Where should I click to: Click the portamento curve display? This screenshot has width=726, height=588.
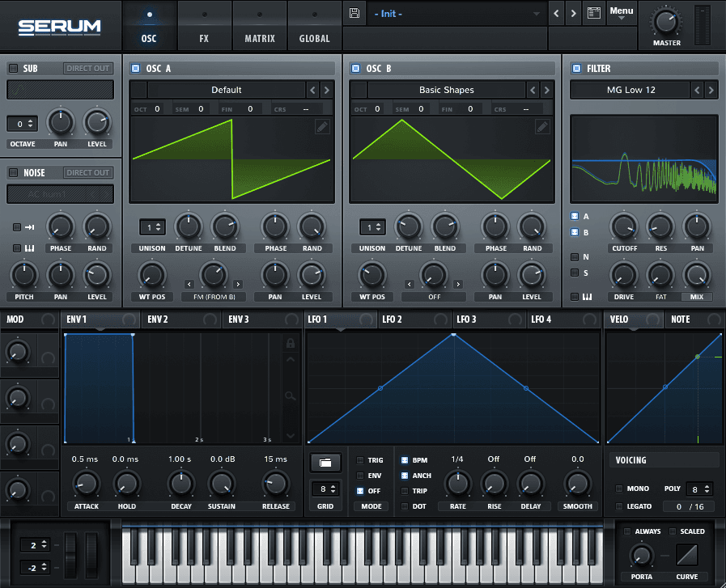pos(686,555)
